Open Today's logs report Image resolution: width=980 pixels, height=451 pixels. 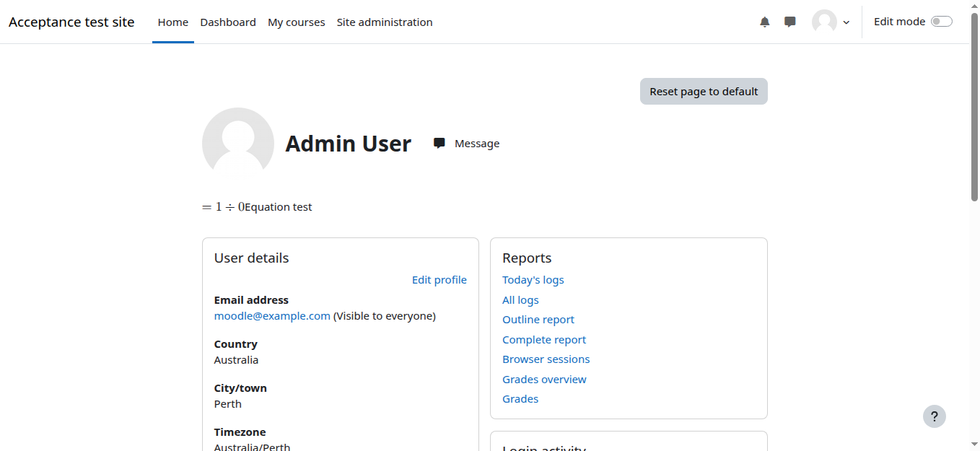533,280
